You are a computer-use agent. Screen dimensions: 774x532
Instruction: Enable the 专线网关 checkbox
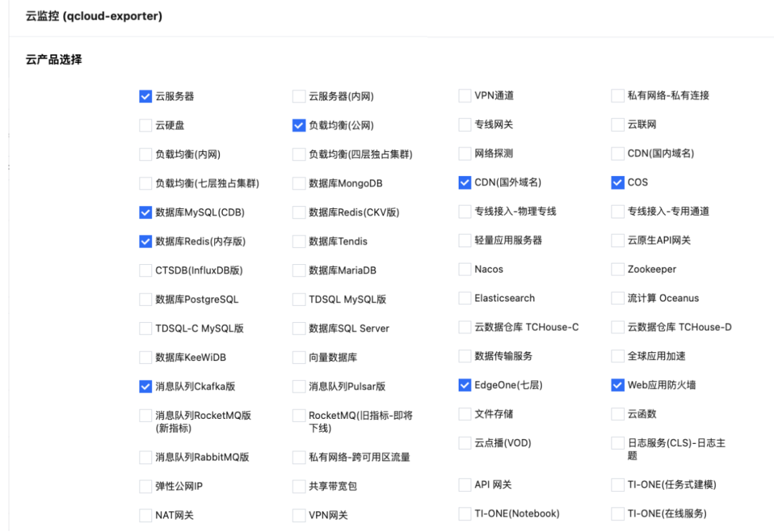464,125
